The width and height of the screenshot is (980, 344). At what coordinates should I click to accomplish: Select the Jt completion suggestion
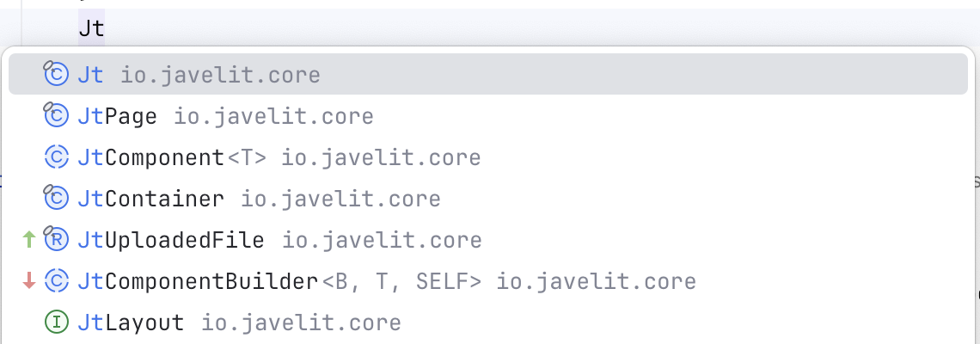[x=90, y=75]
